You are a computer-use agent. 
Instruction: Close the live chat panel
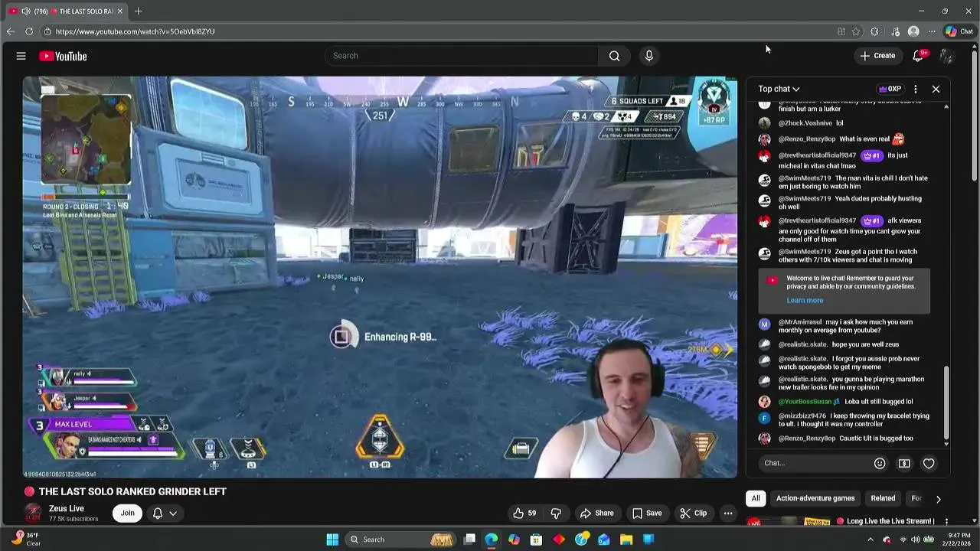pyautogui.click(x=936, y=89)
